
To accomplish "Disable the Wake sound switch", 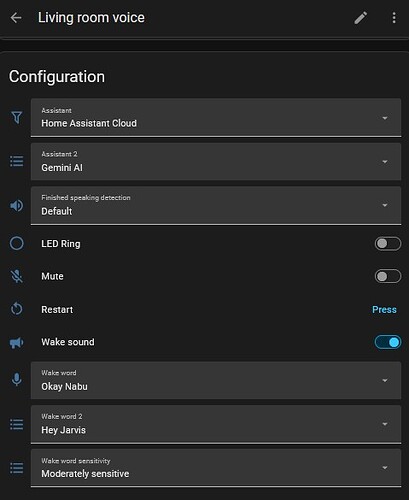I will [x=388, y=342].
